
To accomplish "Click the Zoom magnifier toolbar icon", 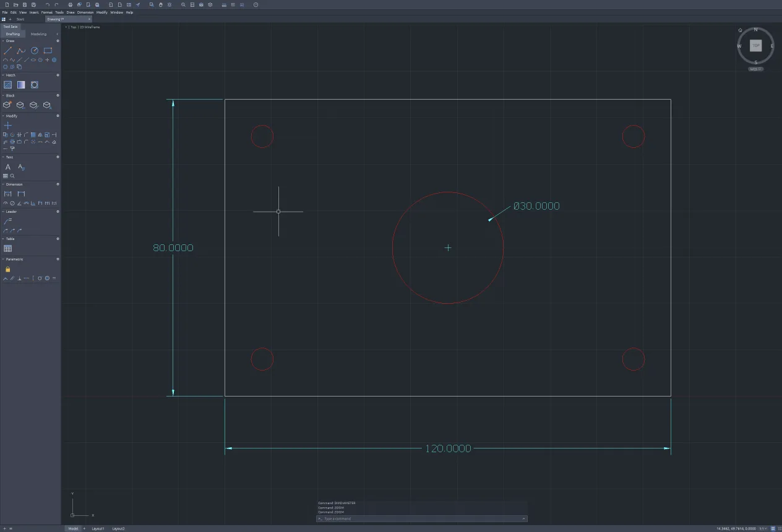I will click(x=183, y=4).
